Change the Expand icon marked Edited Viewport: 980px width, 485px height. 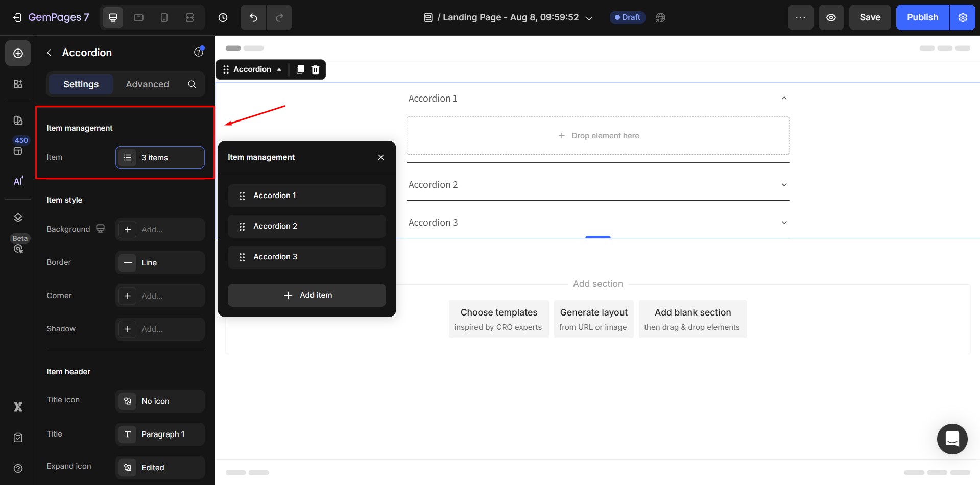click(x=159, y=467)
